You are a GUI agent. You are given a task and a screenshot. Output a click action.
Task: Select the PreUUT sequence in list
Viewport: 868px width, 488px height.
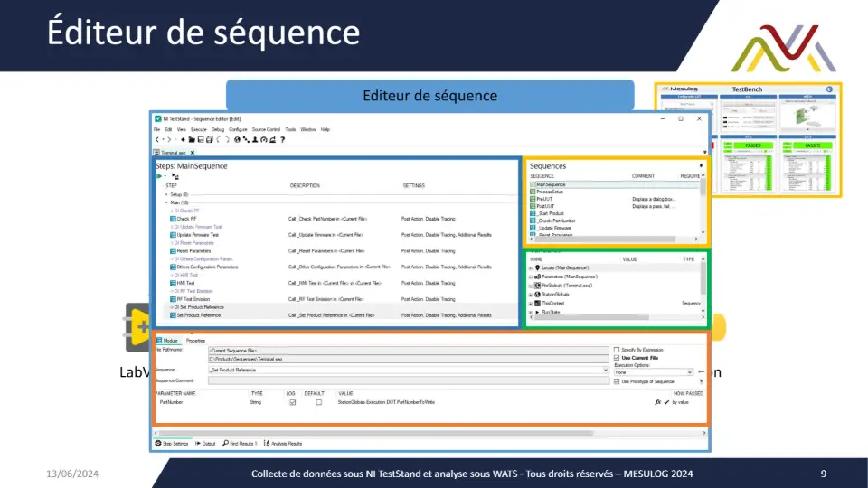pos(544,199)
